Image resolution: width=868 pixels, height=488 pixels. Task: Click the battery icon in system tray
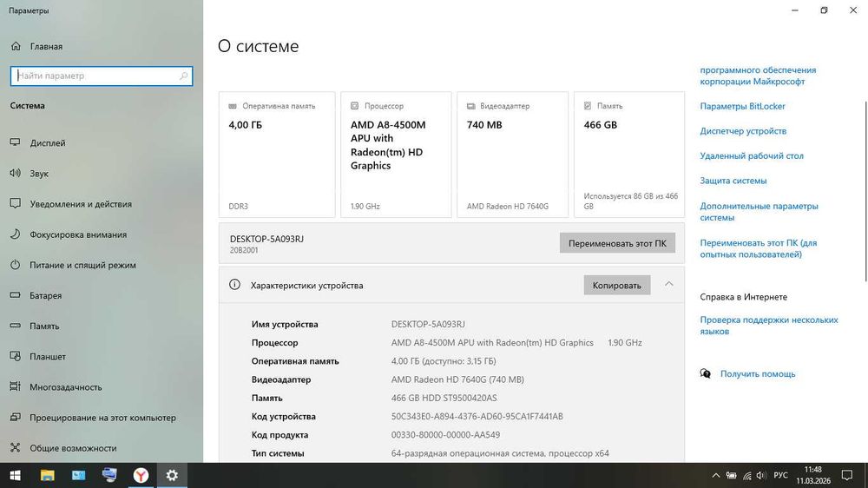coord(731,475)
